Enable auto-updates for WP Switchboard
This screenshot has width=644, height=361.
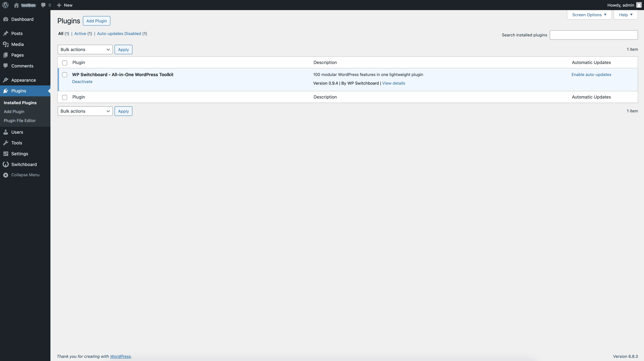[x=591, y=75]
